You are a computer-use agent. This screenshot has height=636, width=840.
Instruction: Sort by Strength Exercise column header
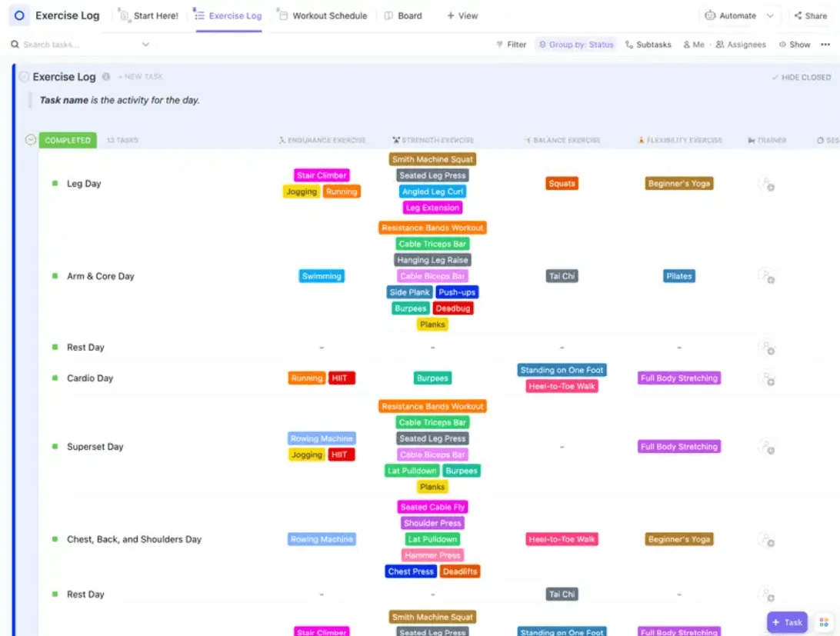pyautogui.click(x=433, y=141)
